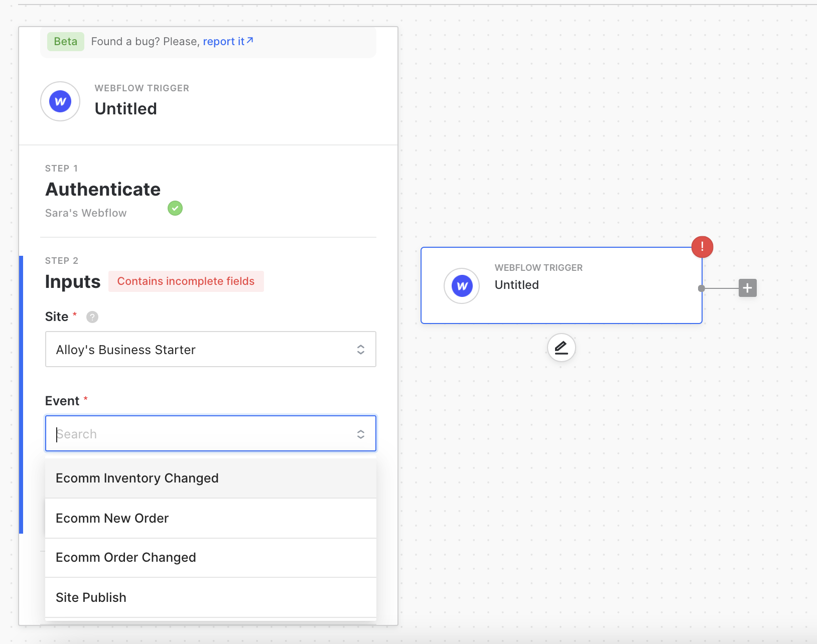Open the Site field help icon
This screenshot has height=644, width=817.
click(x=92, y=317)
